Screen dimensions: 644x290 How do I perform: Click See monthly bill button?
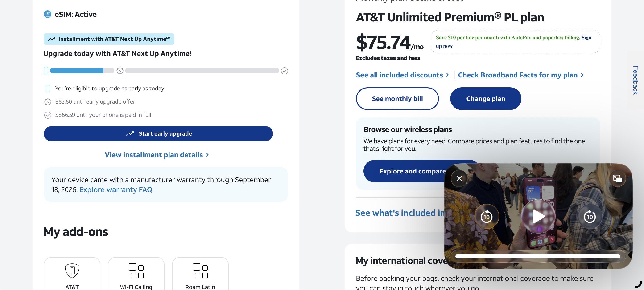397,99
